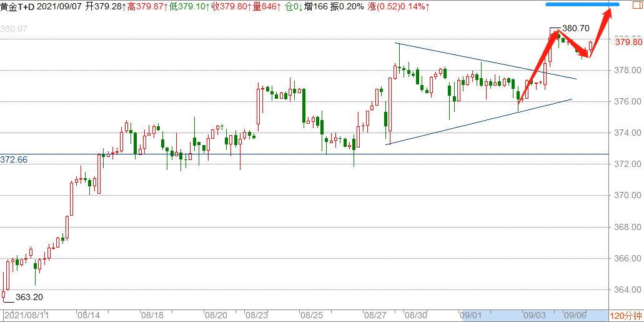644x322 pixels.
Task: Click the 09/01 date axis label
Action: pos(471,316)
